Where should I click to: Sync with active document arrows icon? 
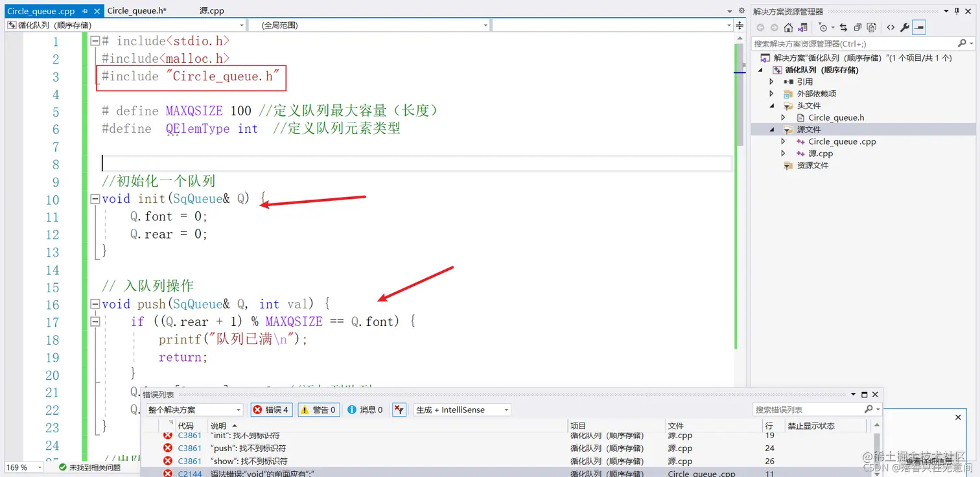843,27
